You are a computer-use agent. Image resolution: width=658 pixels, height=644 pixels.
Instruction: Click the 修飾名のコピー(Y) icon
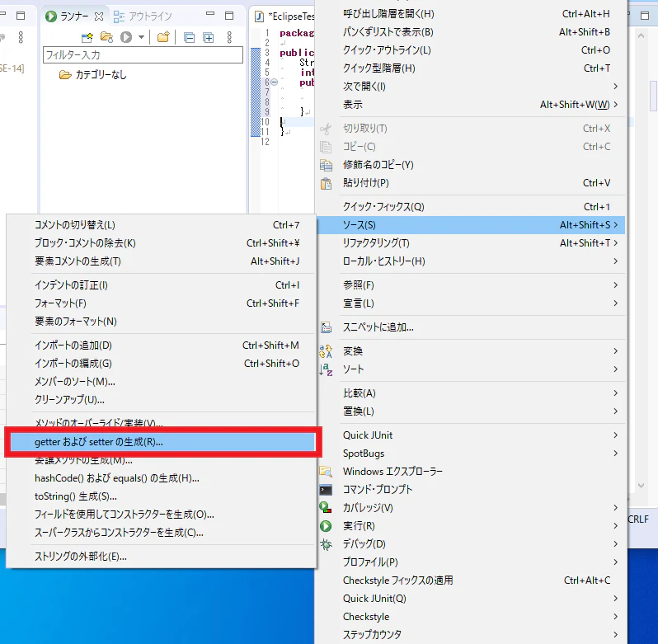326,165
